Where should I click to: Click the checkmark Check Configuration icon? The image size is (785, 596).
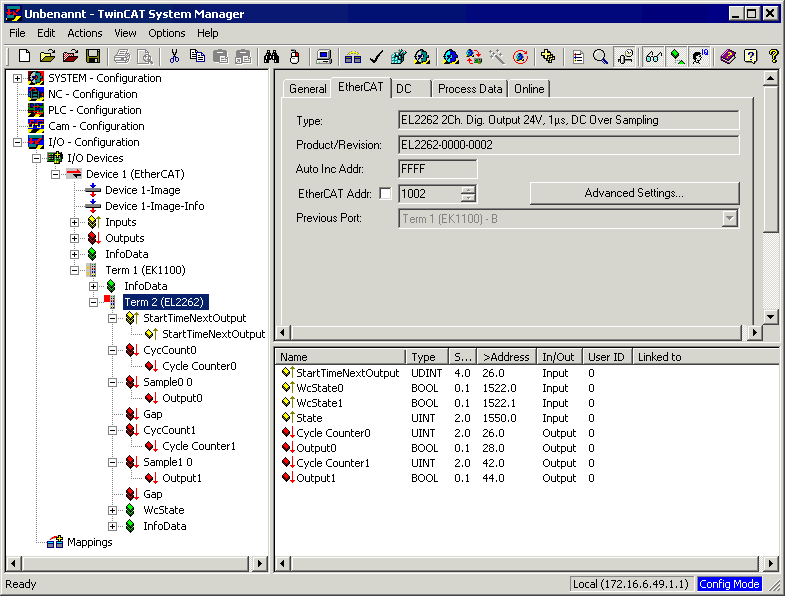(376, 57)
